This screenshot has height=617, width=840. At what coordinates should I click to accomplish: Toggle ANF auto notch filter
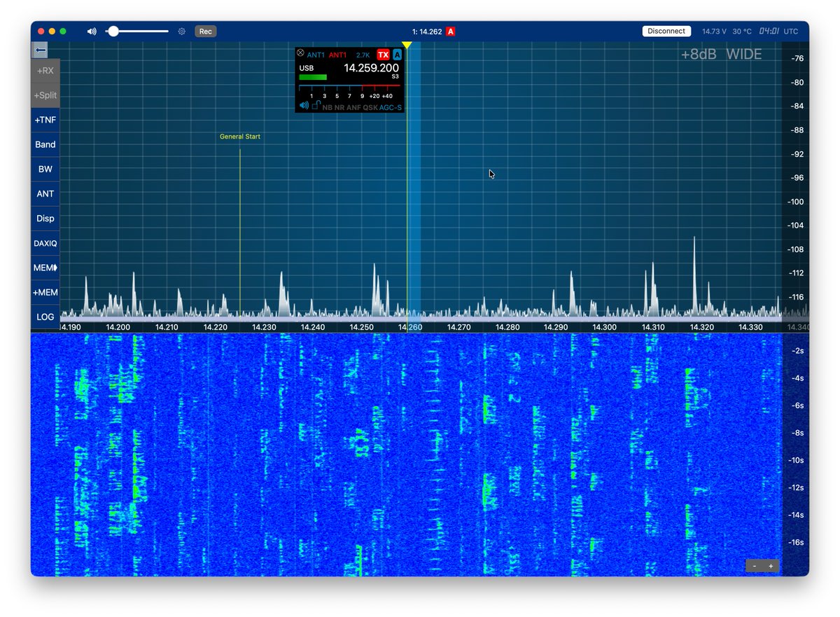(x=353, y=108)
